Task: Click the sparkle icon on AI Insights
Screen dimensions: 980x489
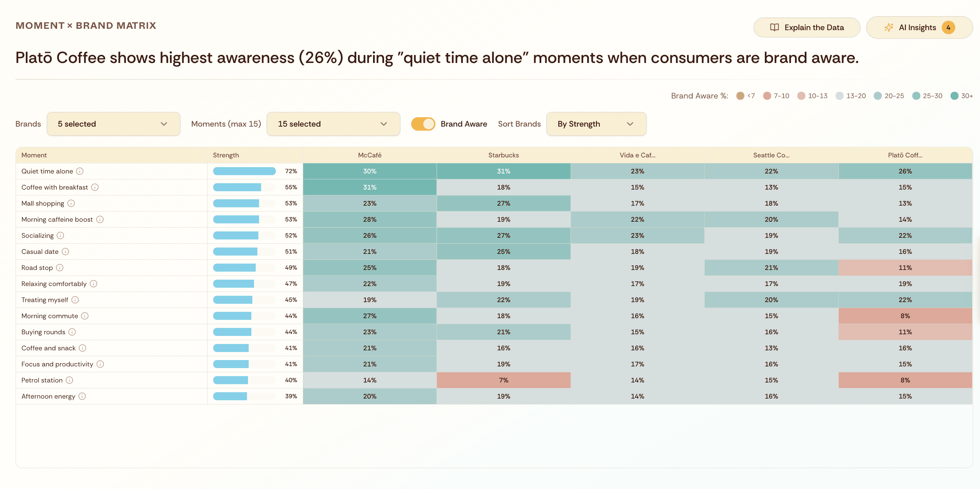Action: point(890,27)
